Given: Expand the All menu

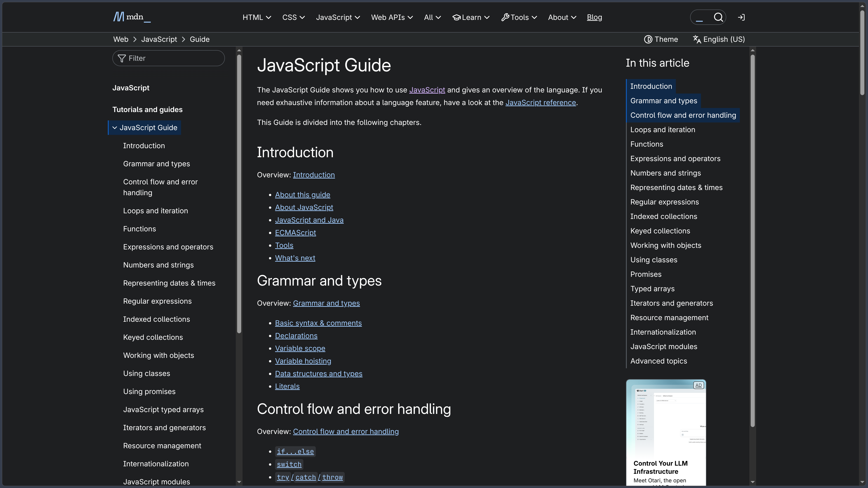Looking at the screenshot, I should [x=432, y=17].
